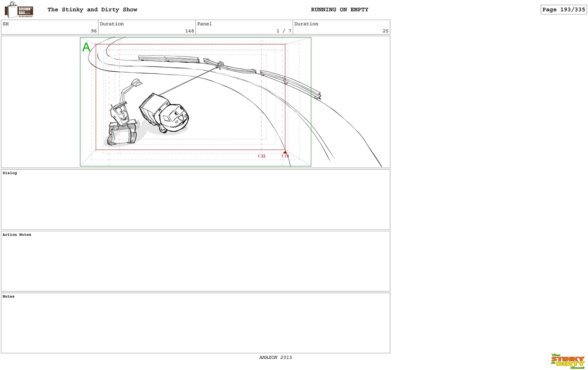Click inside the Dialog box

click(195, 199)
